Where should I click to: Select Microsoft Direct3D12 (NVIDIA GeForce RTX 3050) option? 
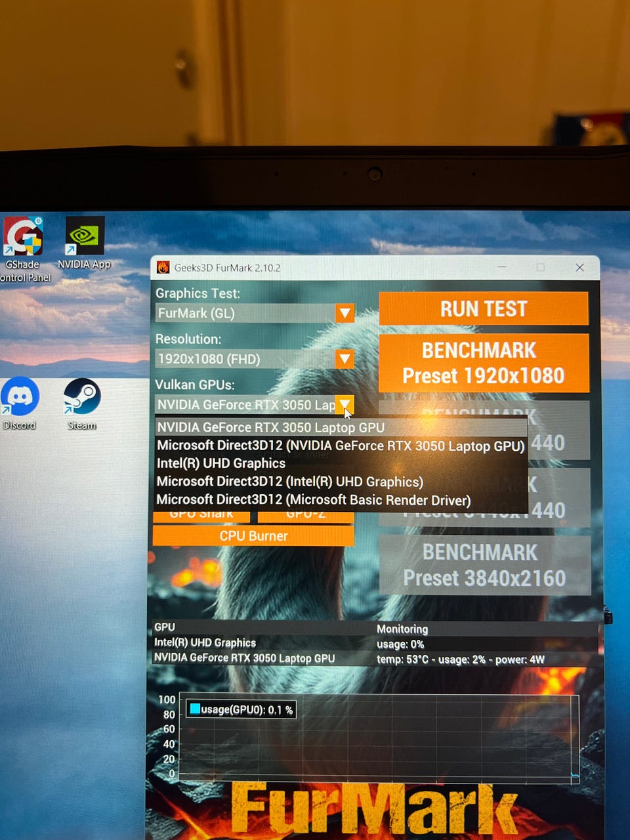click(x=341, y=446)
